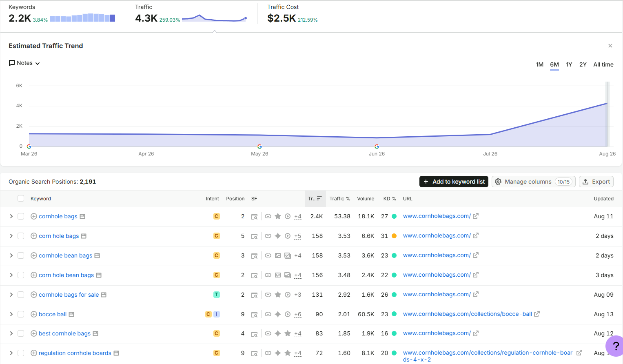Check the cornhole bags for sale row checkbox
This screenshot has height=364, width=623.
(21, 295)
